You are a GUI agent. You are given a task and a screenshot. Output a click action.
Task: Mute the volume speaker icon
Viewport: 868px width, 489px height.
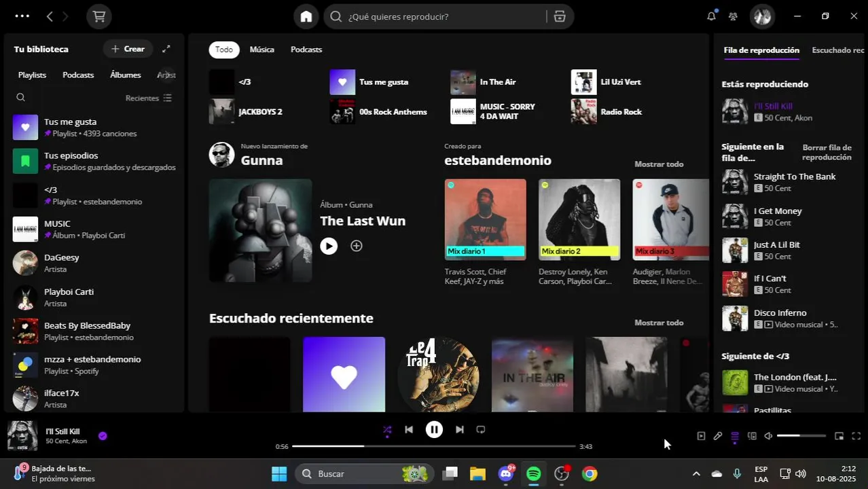(x=768, y=436)
